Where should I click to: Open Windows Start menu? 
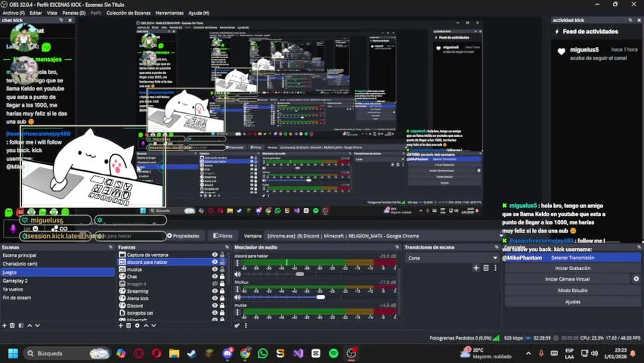click(13, 353)
